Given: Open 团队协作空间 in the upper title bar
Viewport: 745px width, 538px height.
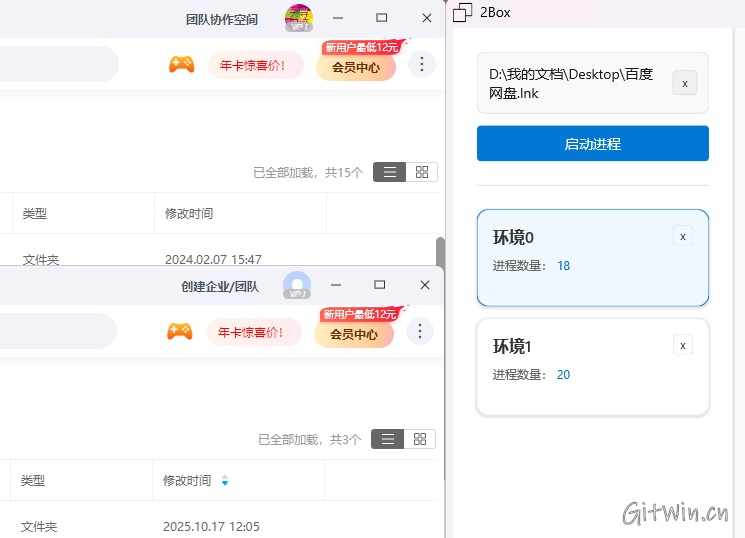Looking at the screenshot, I should pyautogui.click(x=221, y=19).
